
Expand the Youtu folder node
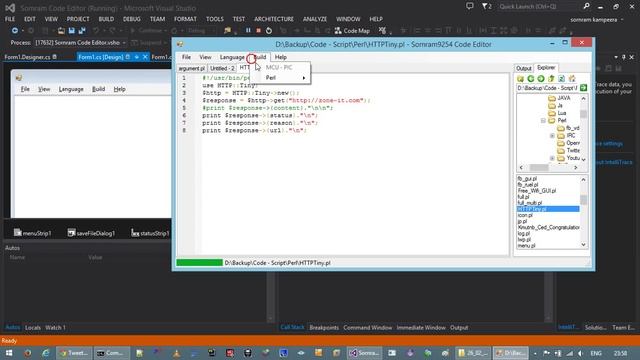[x=552, y=158]
